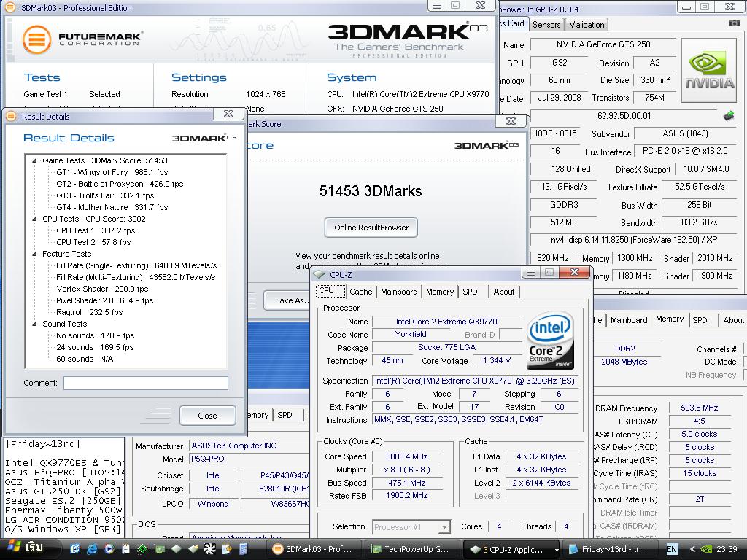Select GT4 - Mother Nature row
747x560 pixels.
click(112, 207)
